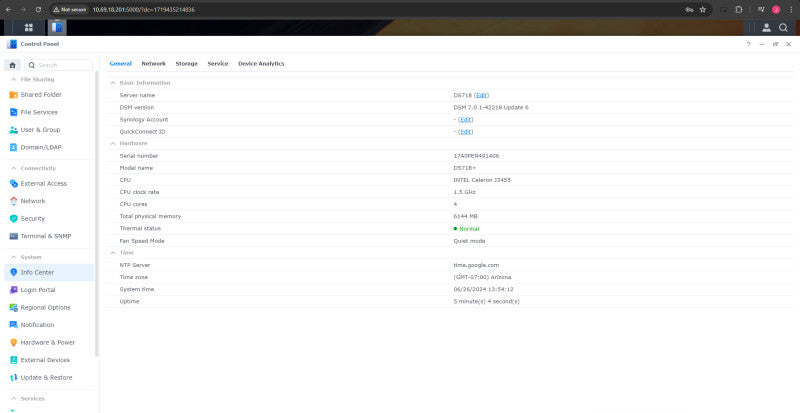Screen dimensions: 800x413
Task: Collapse the Services sidebar section
Action: click(14, 399)
